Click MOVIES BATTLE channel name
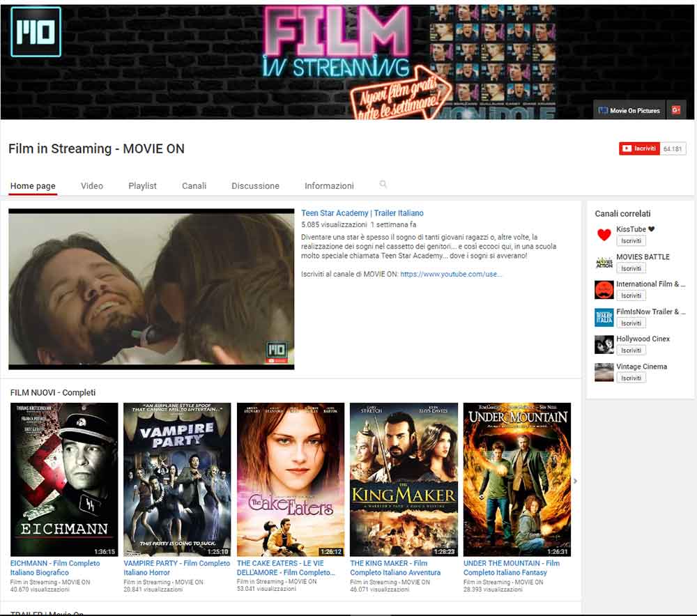 point(643,256)
